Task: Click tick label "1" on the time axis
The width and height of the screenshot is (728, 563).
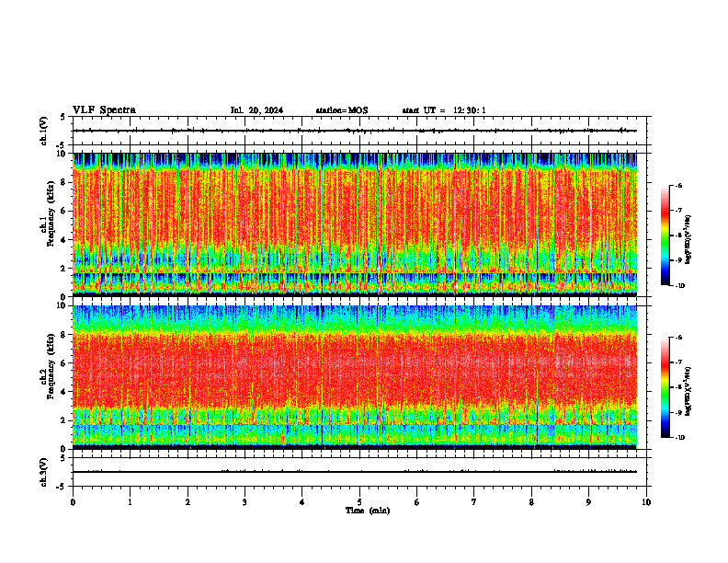Action: point(130,502)
